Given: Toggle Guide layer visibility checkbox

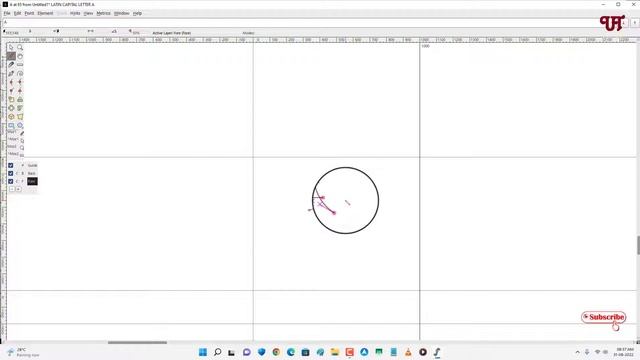Looking at the screenshot, I should [11, 165].
